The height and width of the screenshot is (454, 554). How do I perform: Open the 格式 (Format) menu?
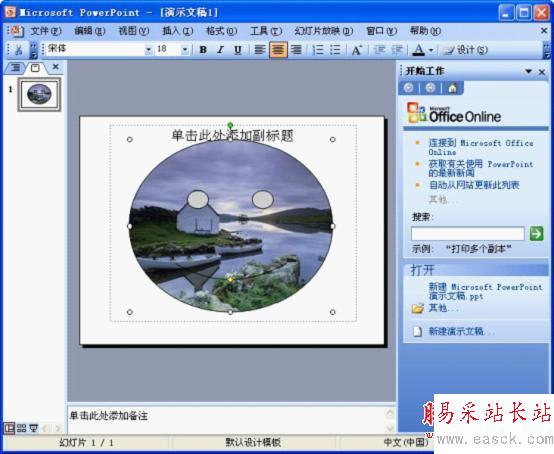[x=222, y=31]
